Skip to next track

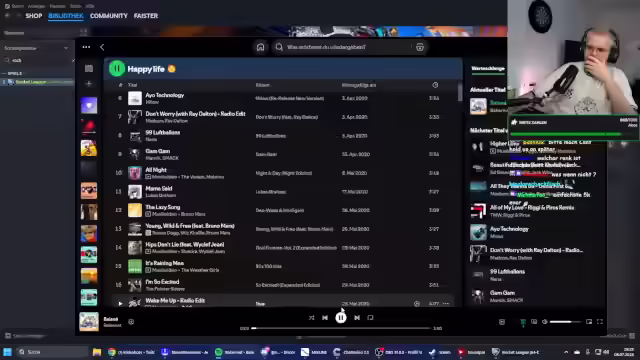357,318
